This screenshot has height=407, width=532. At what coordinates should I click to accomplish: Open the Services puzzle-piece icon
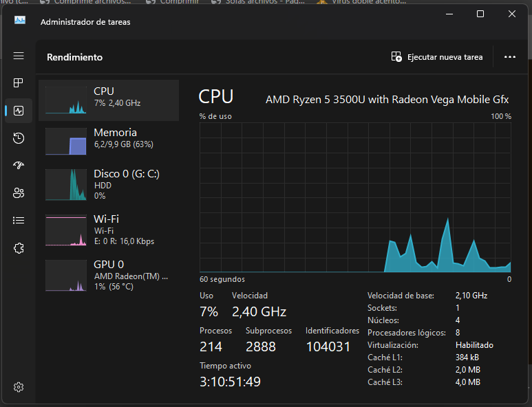pos(19,248)
